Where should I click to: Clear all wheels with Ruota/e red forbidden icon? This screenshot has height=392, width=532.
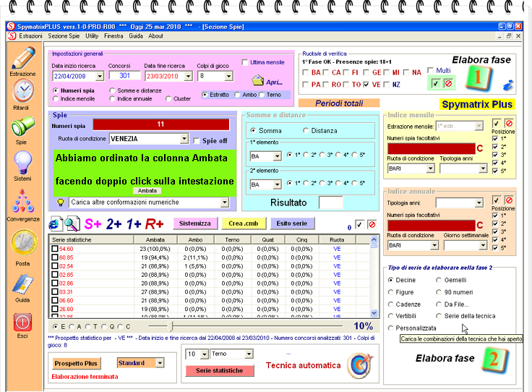tap(449, 83)
